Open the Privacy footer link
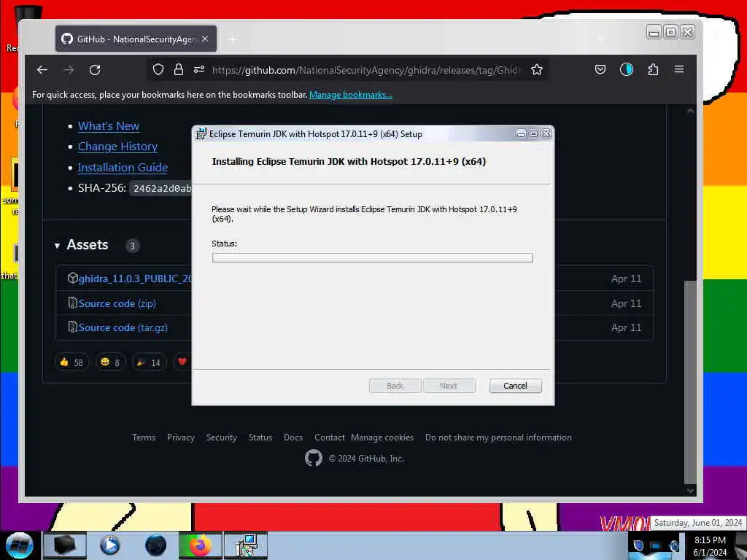Viewport: 747px width, 560px height. pyautogui.click(x=181, y=437)
